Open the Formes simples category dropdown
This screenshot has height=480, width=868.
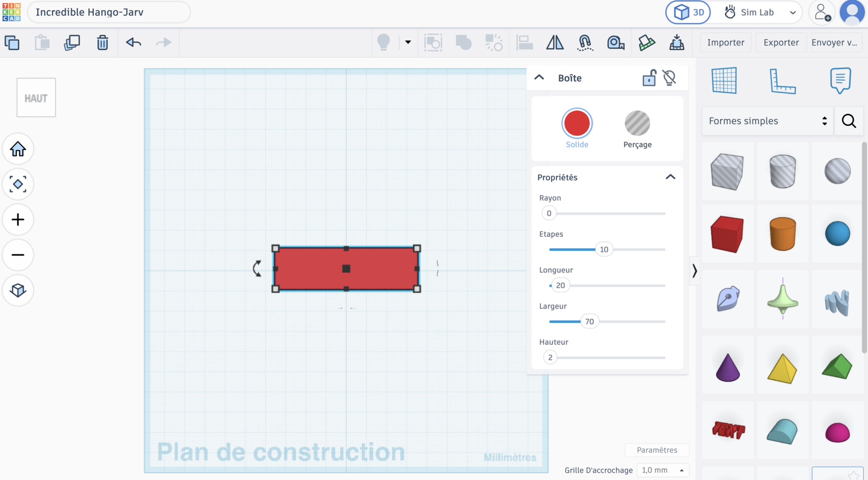click(x=767, y=121)
